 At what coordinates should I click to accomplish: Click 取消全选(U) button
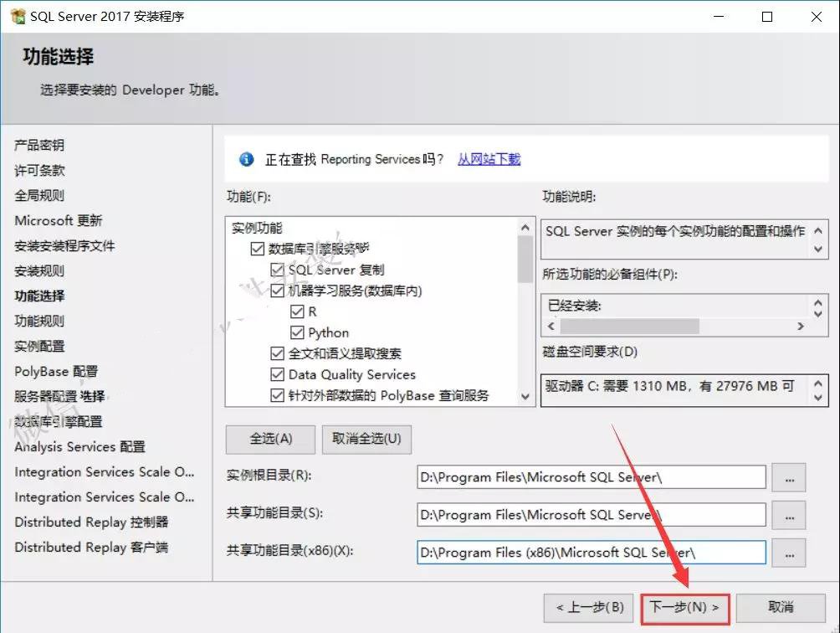(x=366, y=439)
